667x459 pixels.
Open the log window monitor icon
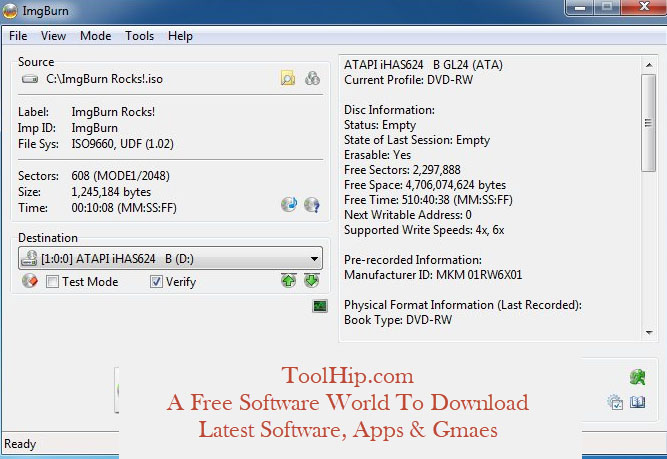pos(320,306)
